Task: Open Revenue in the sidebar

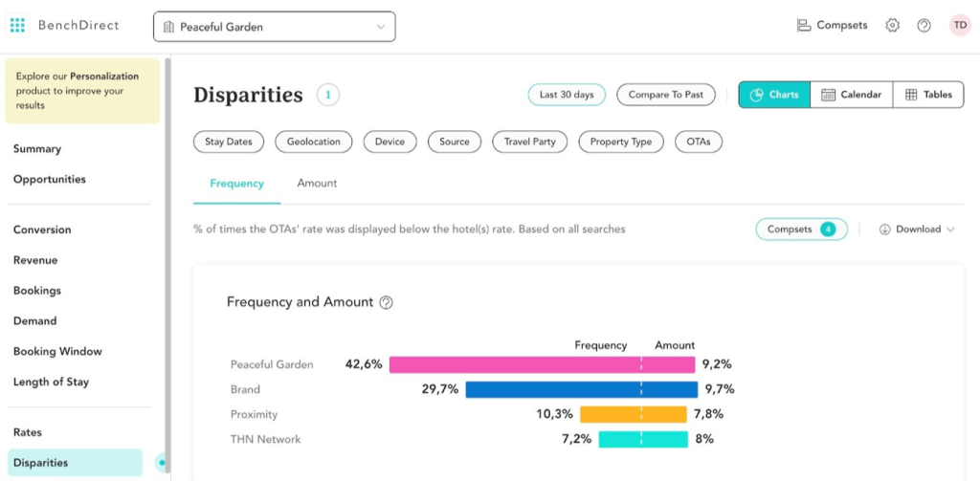Action: point(35,260)
